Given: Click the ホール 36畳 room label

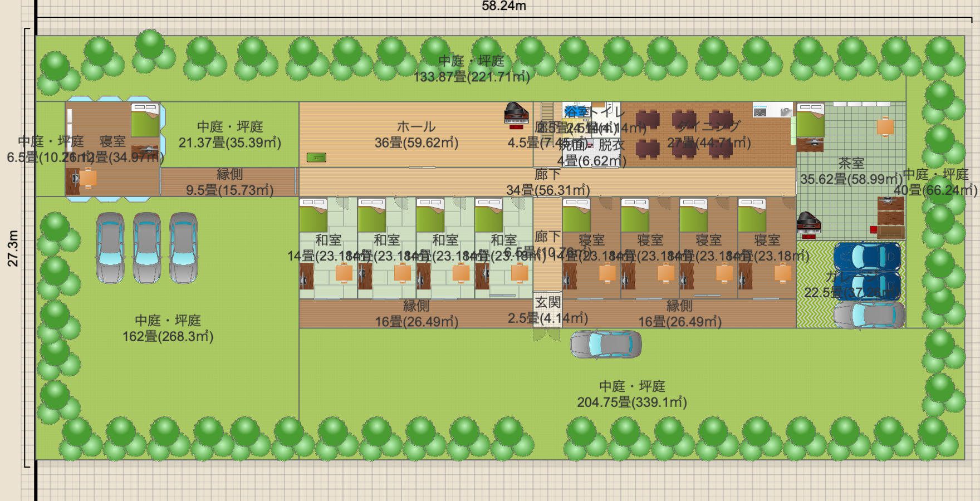Looking at the screenshot, I should [x=416, y=135].
